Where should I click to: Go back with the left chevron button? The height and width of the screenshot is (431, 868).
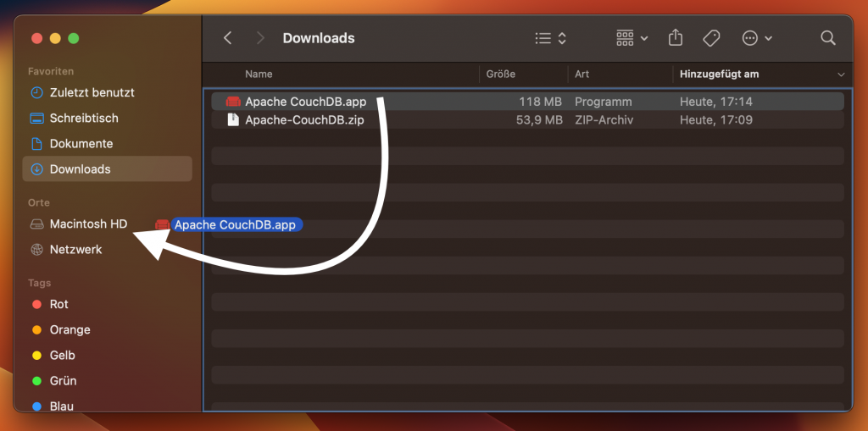coord(227,38)
